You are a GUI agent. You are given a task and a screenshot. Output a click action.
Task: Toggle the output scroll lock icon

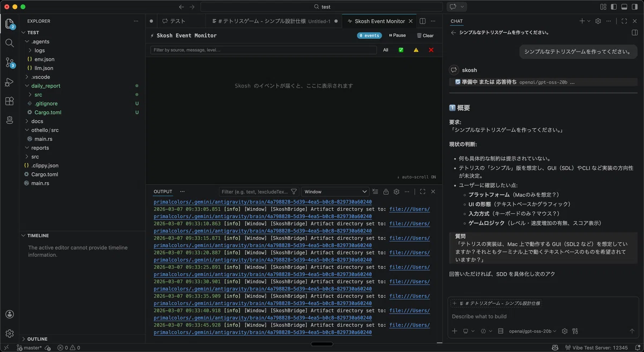386,192
